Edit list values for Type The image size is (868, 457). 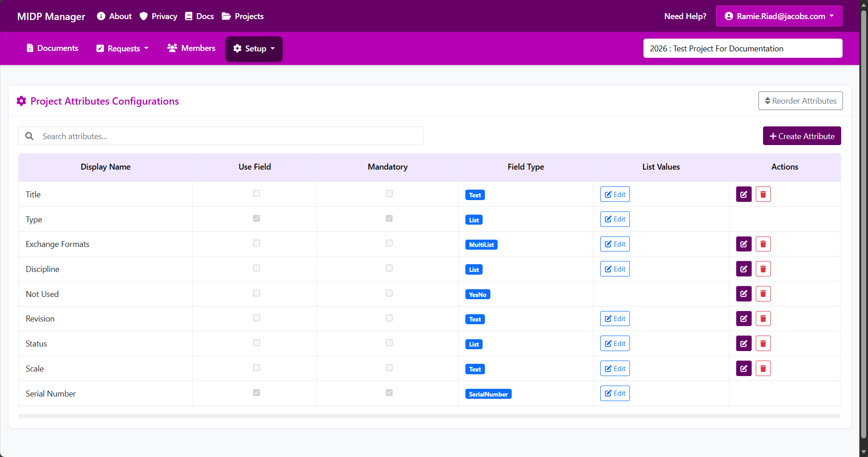tap(615, 219)
